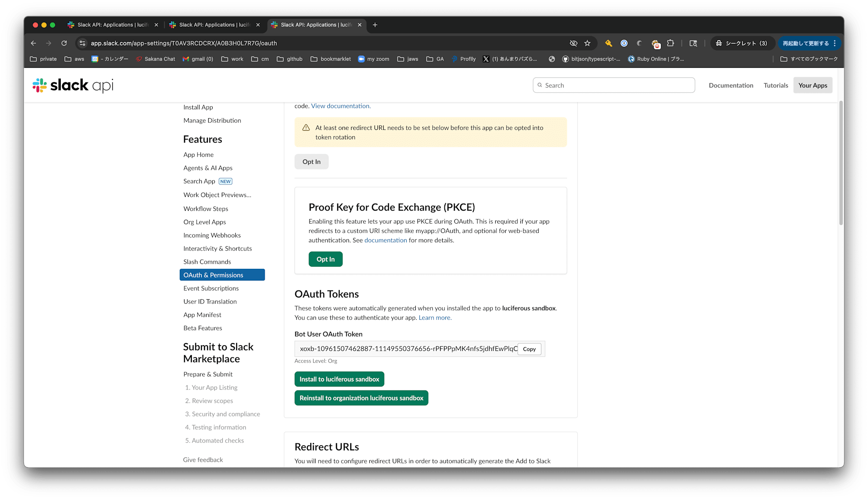Open the すべてのブックマーク folder

pyautogui.click(x=809, y=59)
